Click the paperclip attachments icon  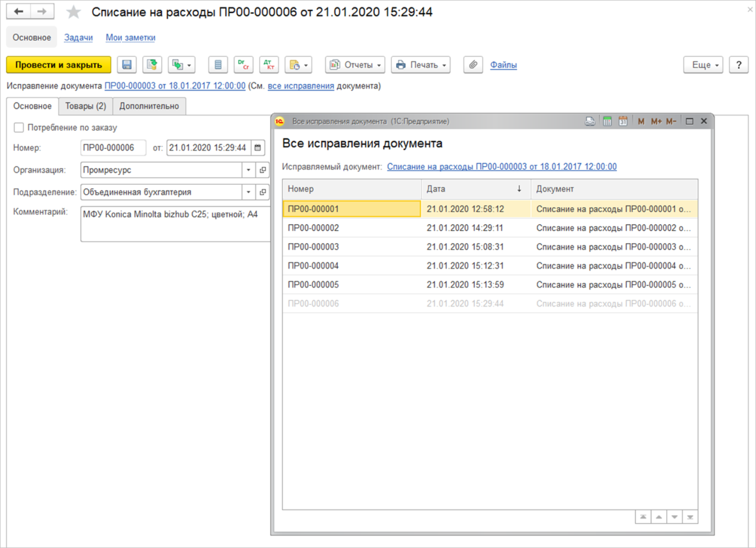(473, 64)
